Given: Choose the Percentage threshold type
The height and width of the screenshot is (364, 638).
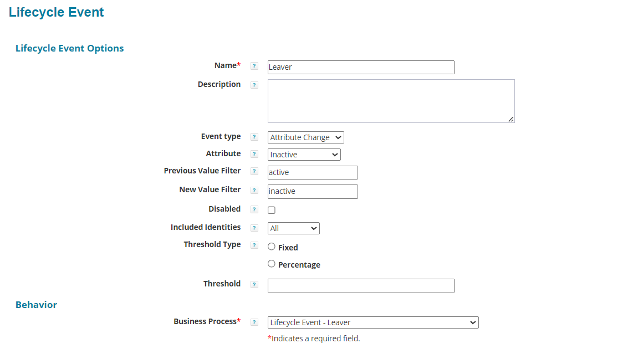Looking at the screenshot, I should (272, 264).
